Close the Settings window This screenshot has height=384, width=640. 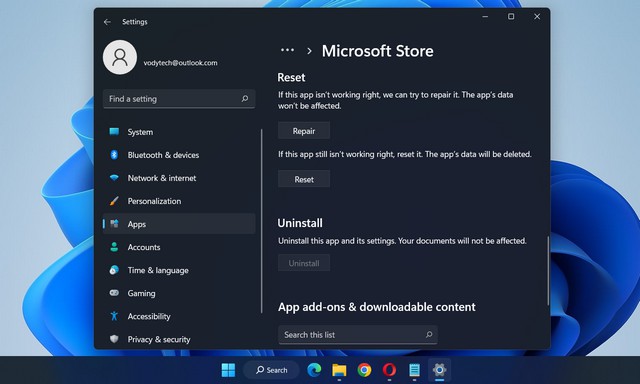point(537,17)
